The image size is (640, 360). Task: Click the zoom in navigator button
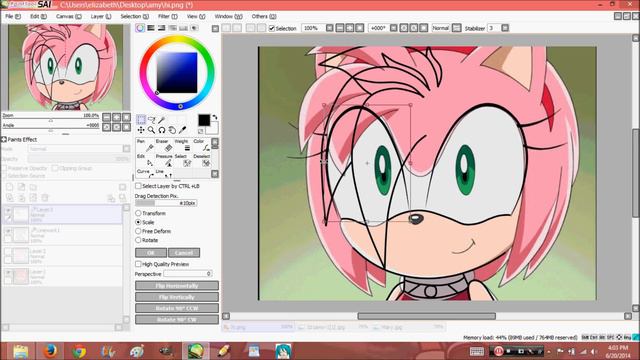pos(116,117)
